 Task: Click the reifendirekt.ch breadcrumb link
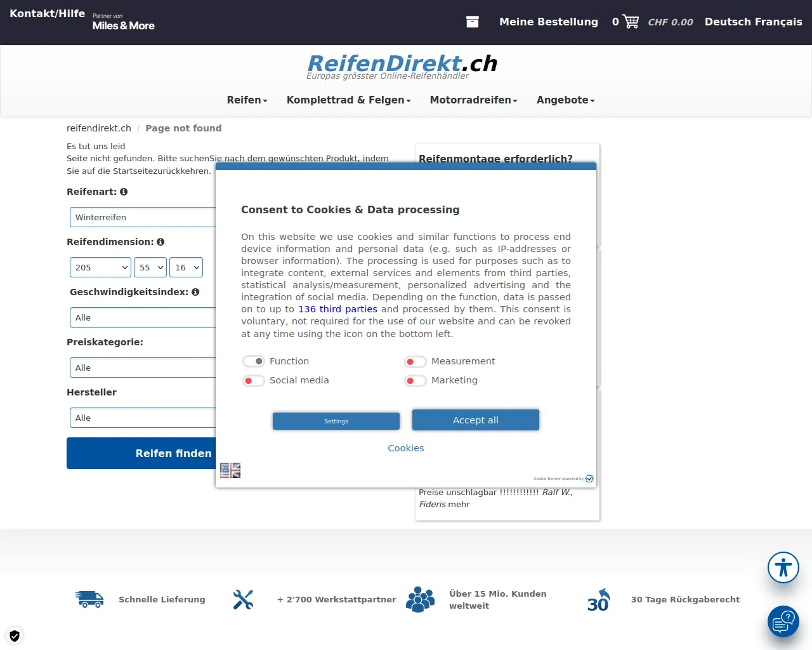tap(99, 128)
